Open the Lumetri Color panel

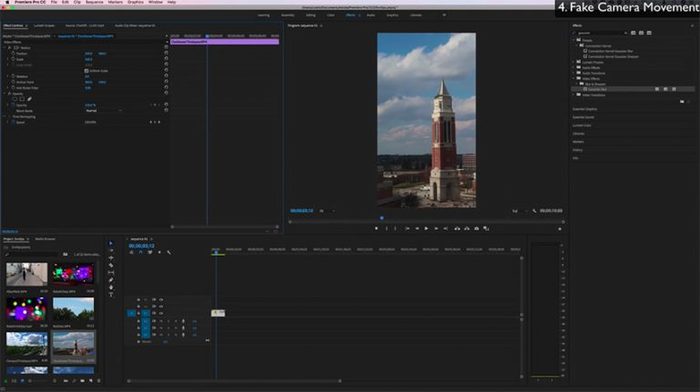tap(582, 125)
